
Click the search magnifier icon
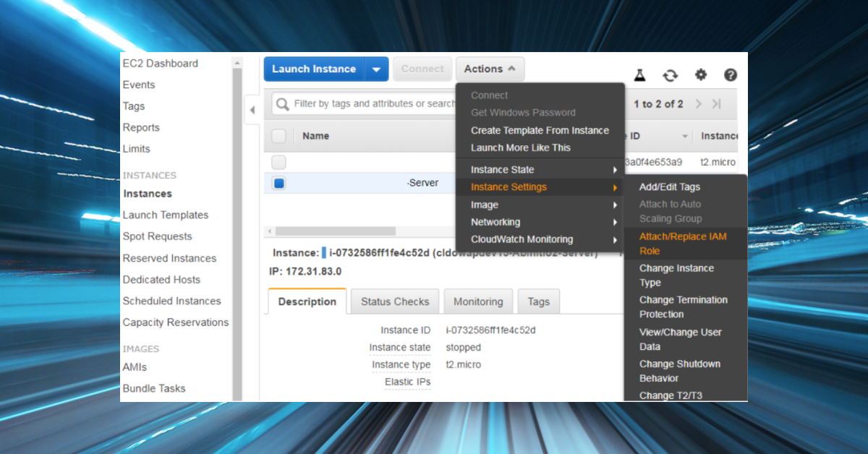tap(283, 104)
